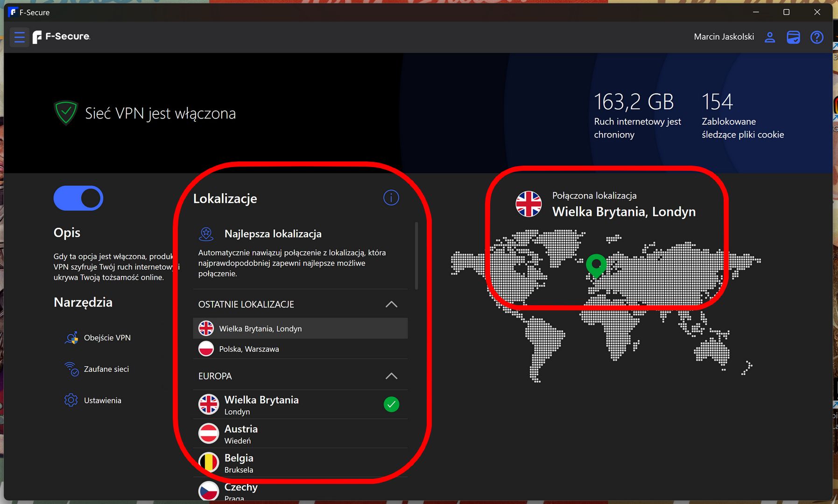Open Ustawienia settings

pos(93,400)
